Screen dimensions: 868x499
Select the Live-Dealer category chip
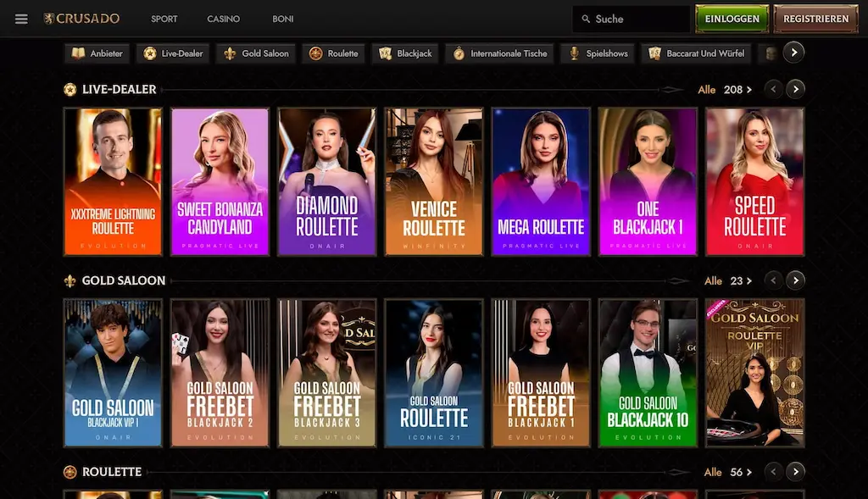[173, 53]
